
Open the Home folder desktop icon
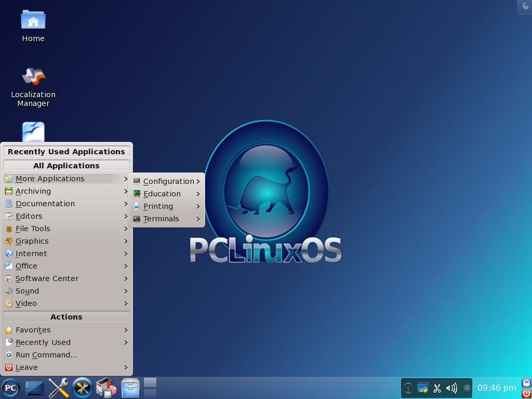tap(33, 25)
